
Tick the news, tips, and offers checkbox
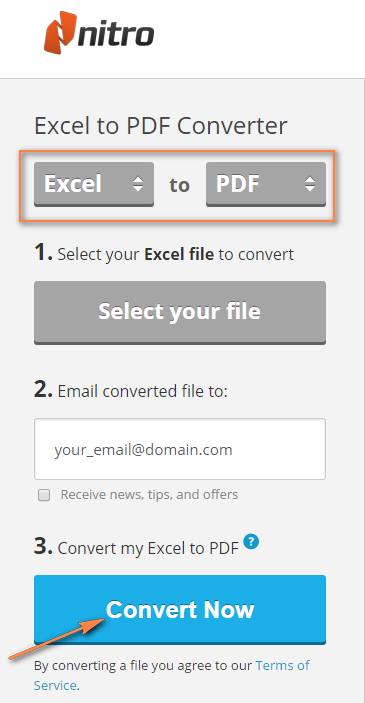click(x=44, y=495)
